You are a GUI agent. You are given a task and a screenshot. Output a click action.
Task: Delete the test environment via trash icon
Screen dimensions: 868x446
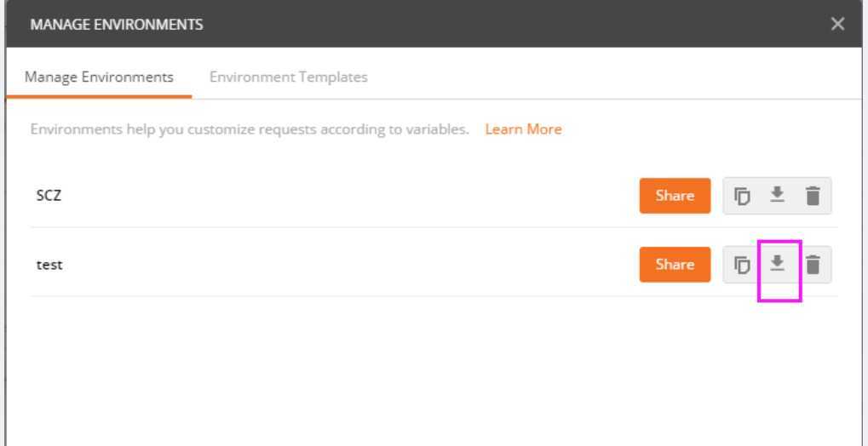click(813, 265)
